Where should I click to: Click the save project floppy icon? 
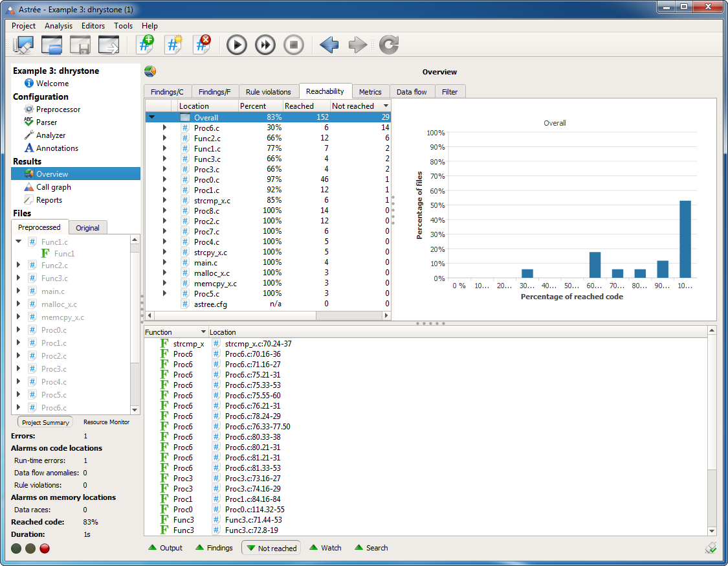[80, 45]
